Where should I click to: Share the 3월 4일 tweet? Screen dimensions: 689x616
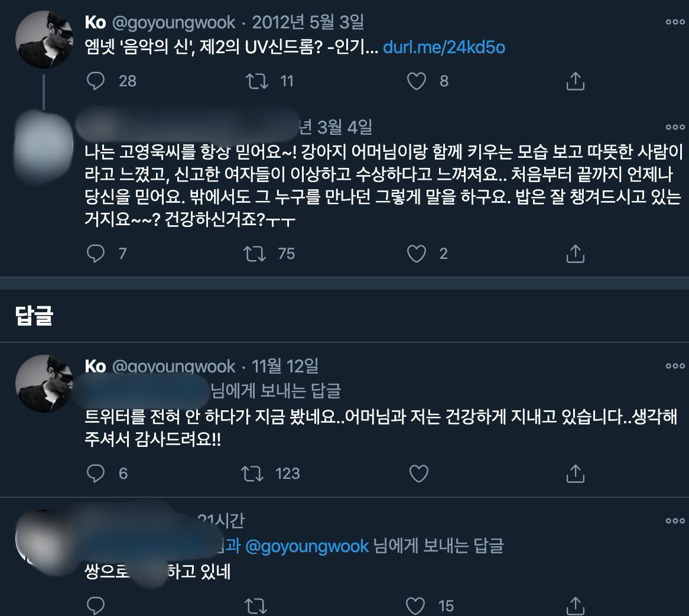coord(575,253)
